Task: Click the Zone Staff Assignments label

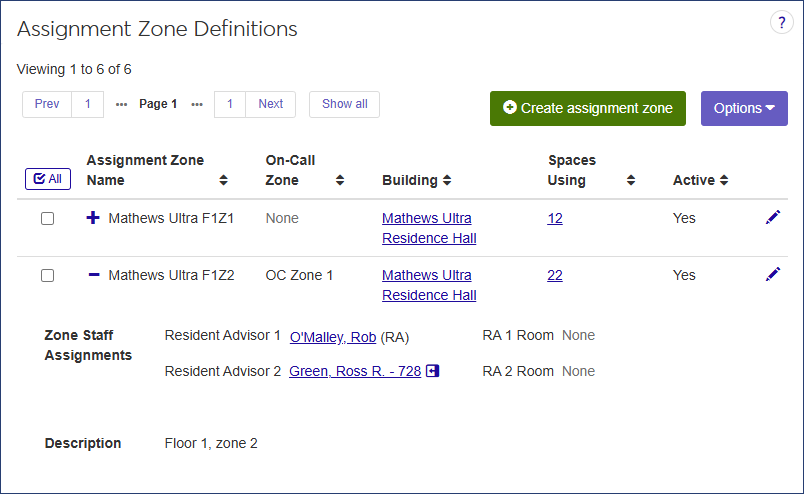Action: (88, 345)
